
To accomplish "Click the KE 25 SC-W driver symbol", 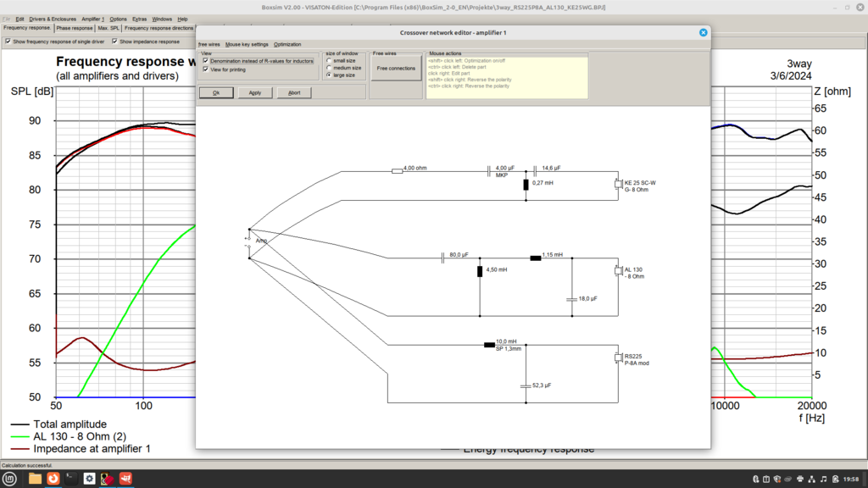I will point(618,185).
